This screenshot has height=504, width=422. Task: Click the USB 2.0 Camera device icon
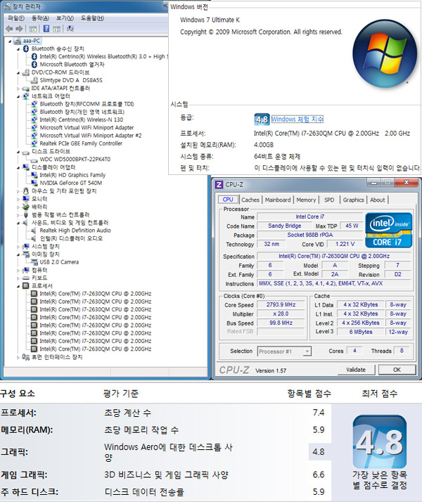34,262
